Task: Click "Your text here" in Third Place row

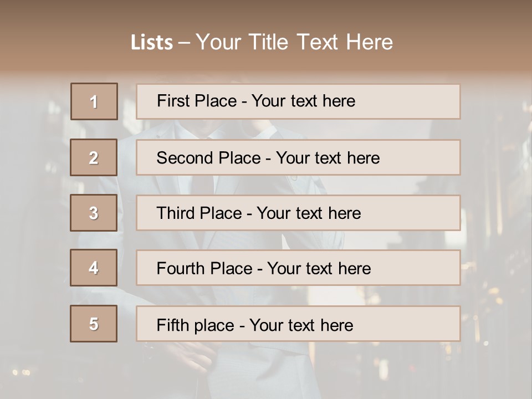Action: (309, 213)
